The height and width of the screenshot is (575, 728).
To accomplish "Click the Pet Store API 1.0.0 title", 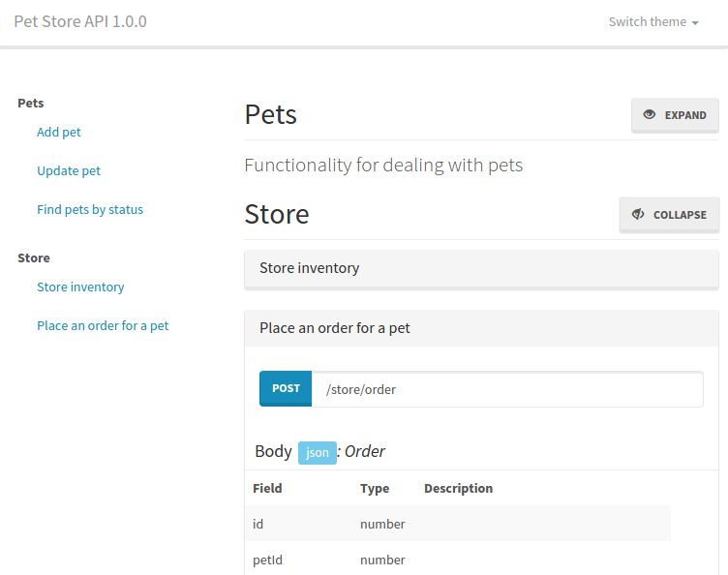I will tap(80, 21).
